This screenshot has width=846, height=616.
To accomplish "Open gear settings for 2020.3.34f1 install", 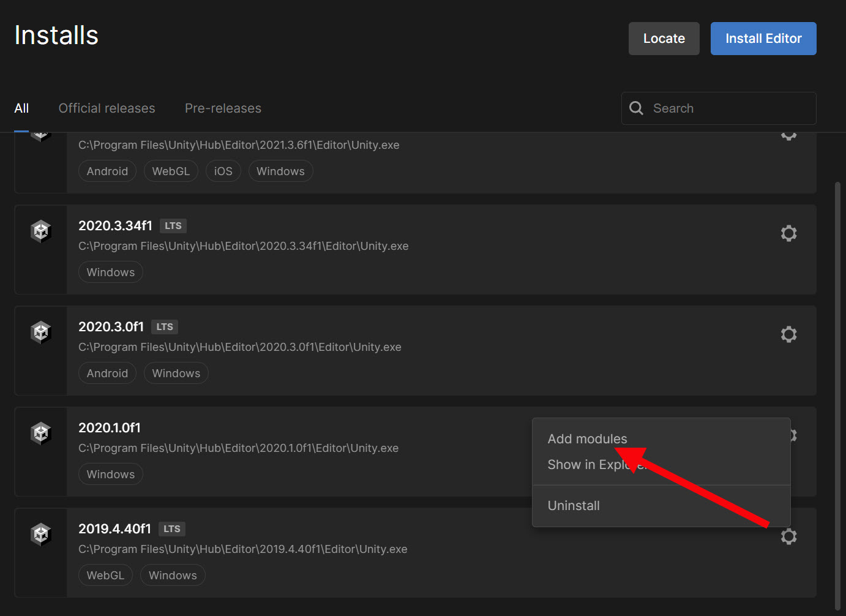I will [788, 233].
